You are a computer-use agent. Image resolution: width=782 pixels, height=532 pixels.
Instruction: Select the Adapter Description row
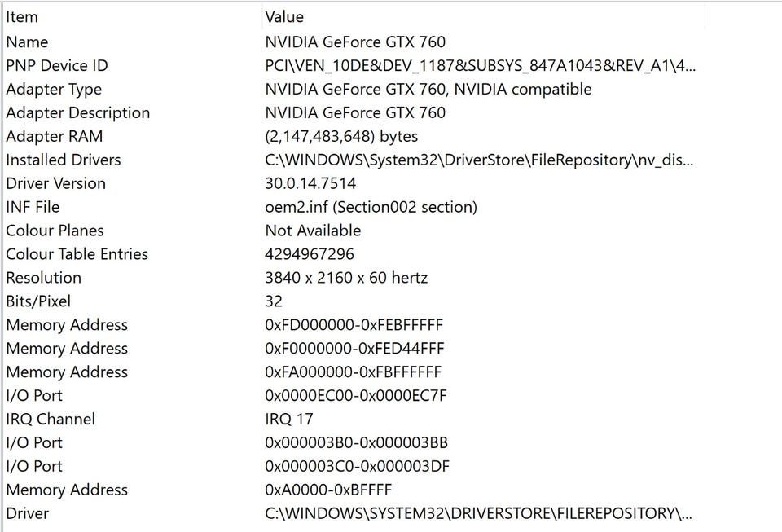[77, 113]
